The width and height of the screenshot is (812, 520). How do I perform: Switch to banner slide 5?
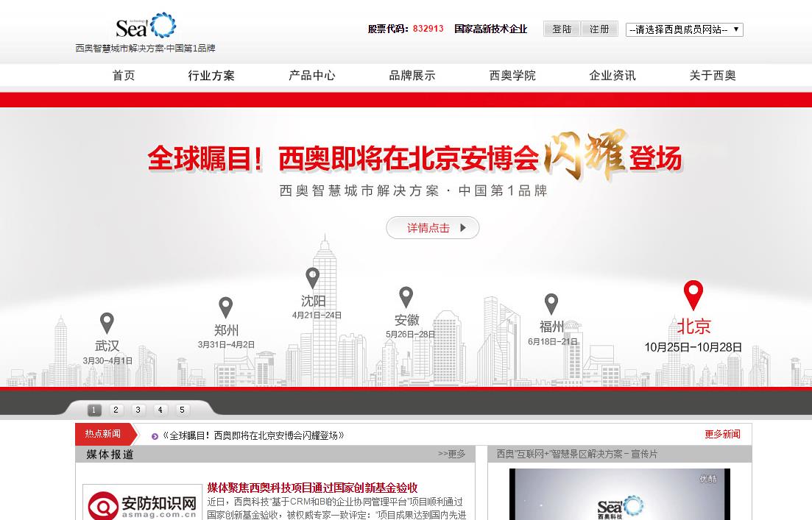[x=182, y=410]
